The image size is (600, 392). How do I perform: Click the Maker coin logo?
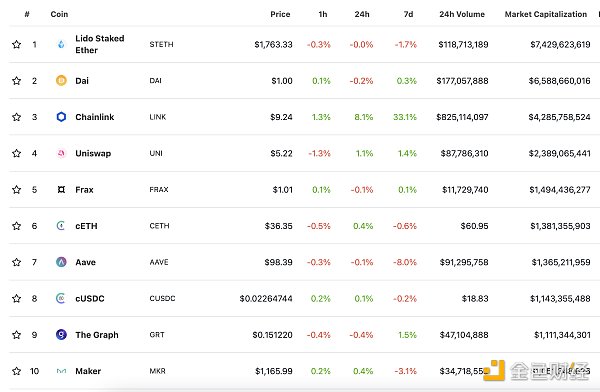point(61,371)
